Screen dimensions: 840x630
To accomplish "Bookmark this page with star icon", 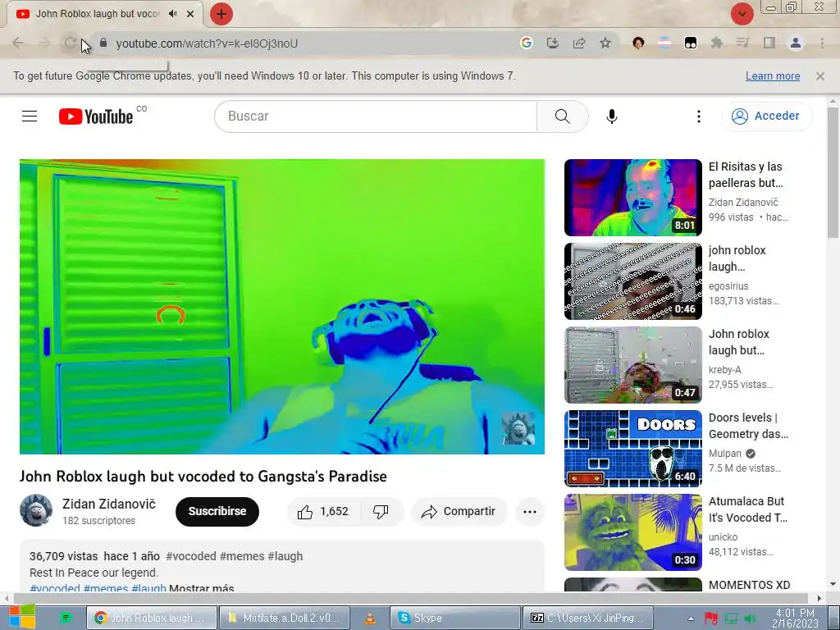I will 605,43.
